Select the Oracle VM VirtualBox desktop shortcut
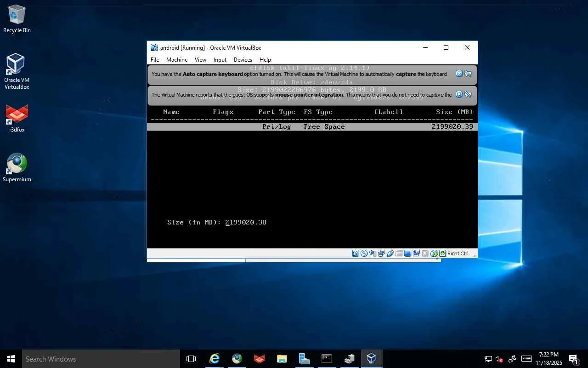588x368 pixels. 17,71
